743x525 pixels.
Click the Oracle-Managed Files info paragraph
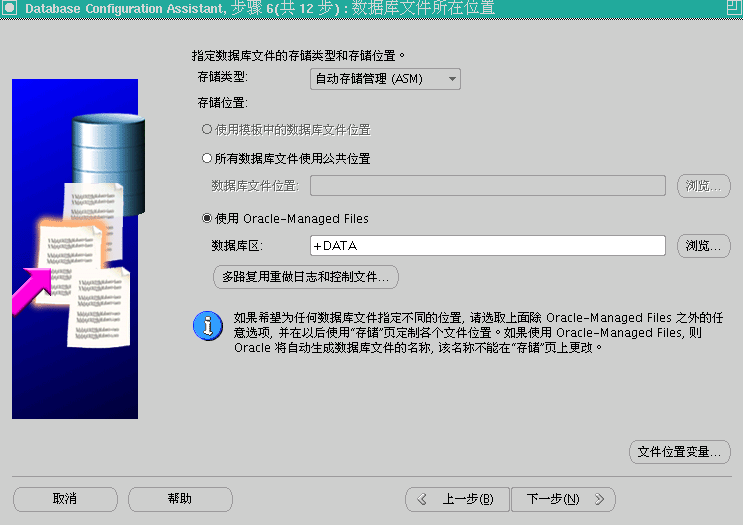[x=478, y=333]
